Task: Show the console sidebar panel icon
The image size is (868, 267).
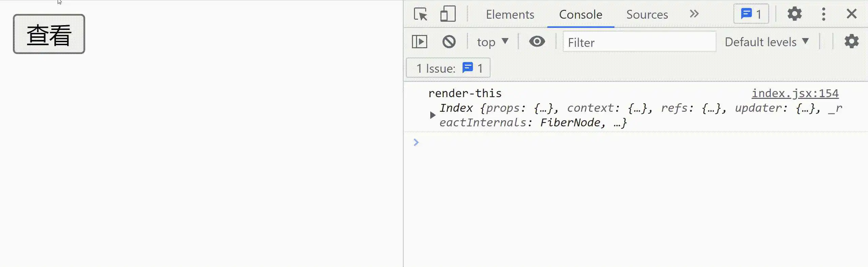Action: 419,42
